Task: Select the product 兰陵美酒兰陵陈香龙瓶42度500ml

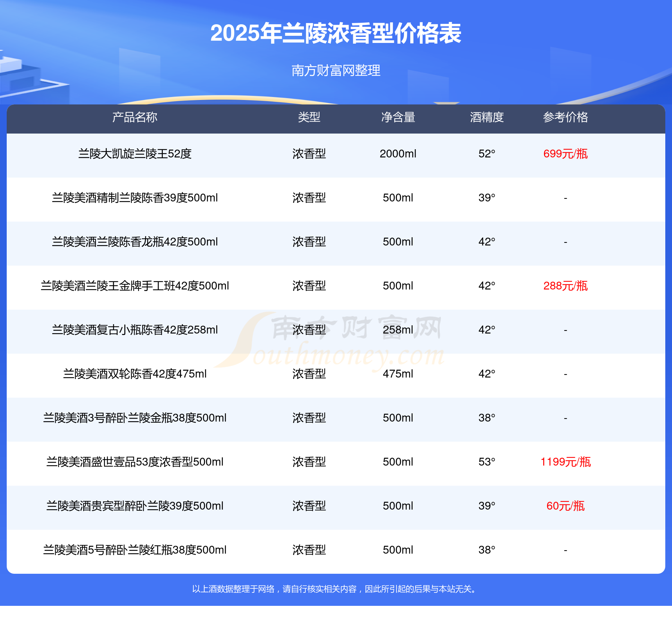Action: click(x=135, y=242)
